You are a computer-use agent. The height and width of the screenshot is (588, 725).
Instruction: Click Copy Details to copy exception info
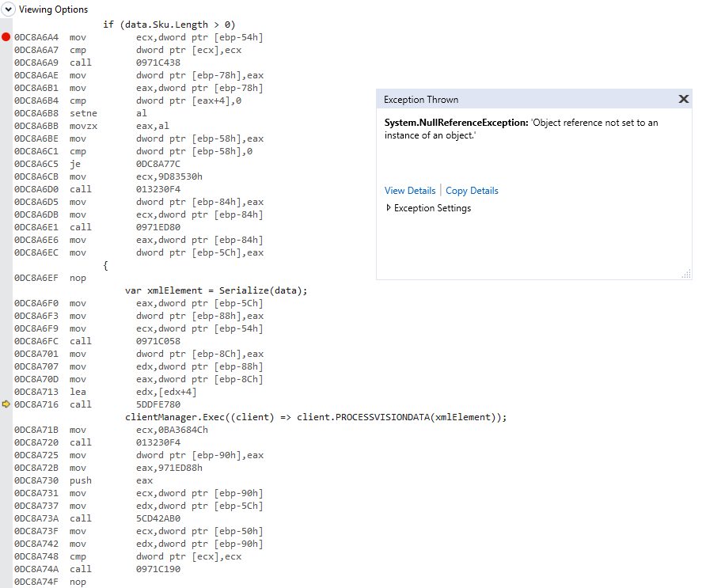(x=472, y=190)
